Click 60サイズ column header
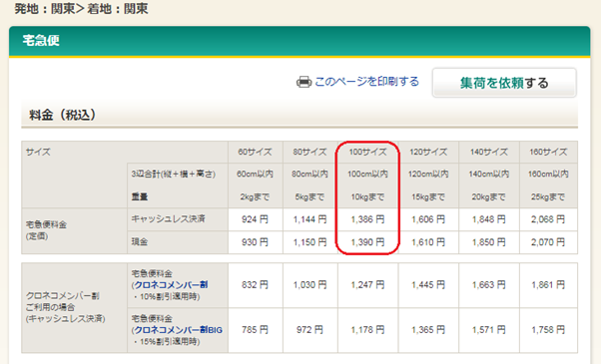 coord(256,152)
